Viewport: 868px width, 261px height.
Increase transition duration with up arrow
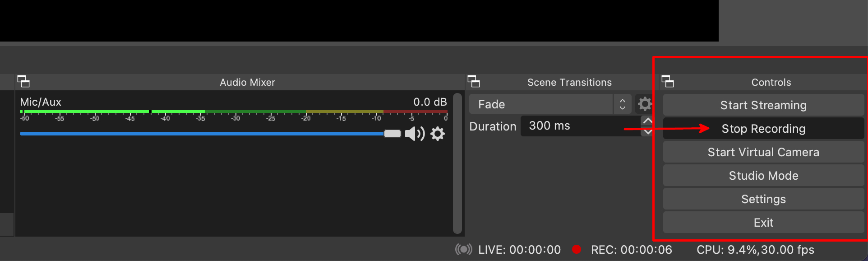tap(648, 121)
